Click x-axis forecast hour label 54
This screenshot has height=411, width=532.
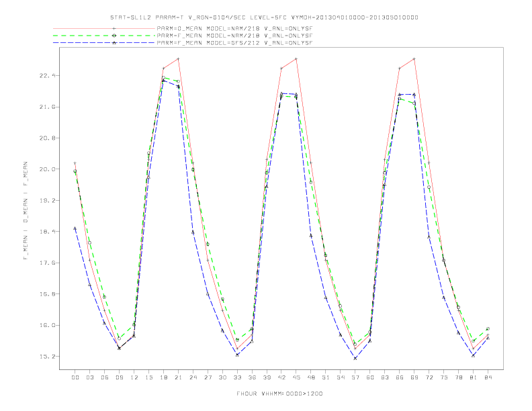point(341,377)
